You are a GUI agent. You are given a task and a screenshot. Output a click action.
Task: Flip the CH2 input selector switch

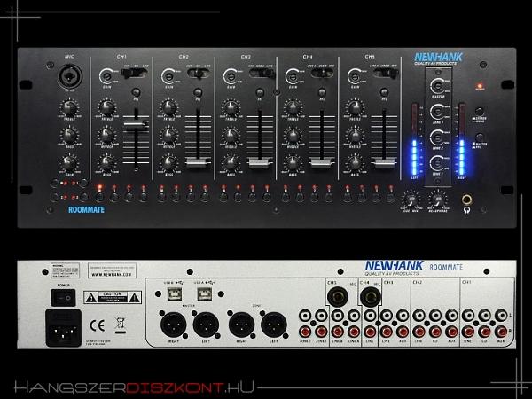pyautogui.click(x=199, y=73)
